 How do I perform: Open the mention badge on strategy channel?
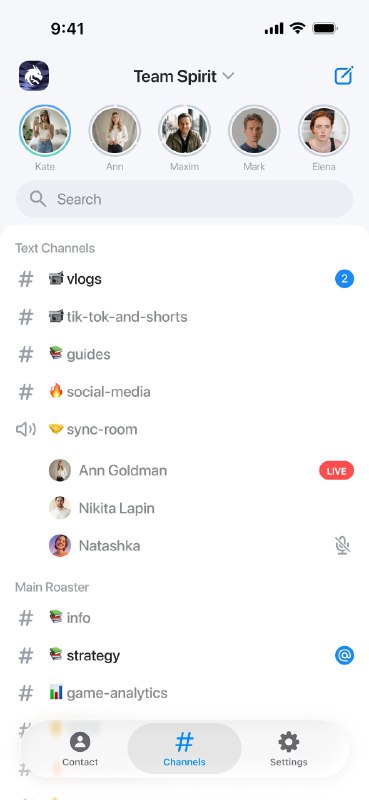(x=345, y=656)
